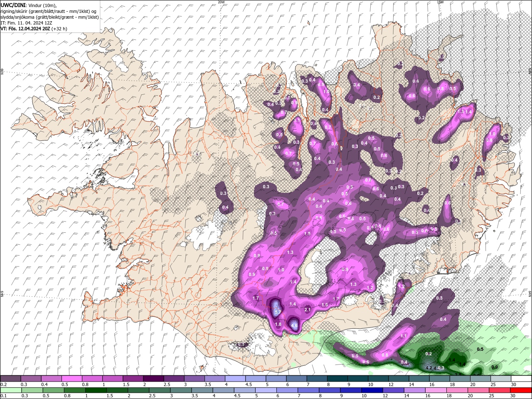
Task: Select the 20 swatch in lower rain legend
Action: click(x=478, y=390)
